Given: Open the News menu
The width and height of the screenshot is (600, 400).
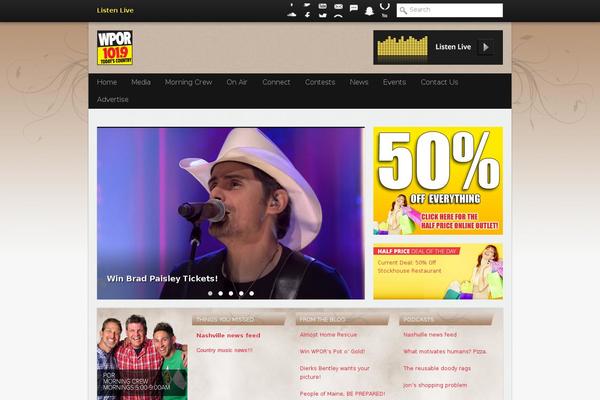Looking at the screenshot, I should [x=359, y=82].
